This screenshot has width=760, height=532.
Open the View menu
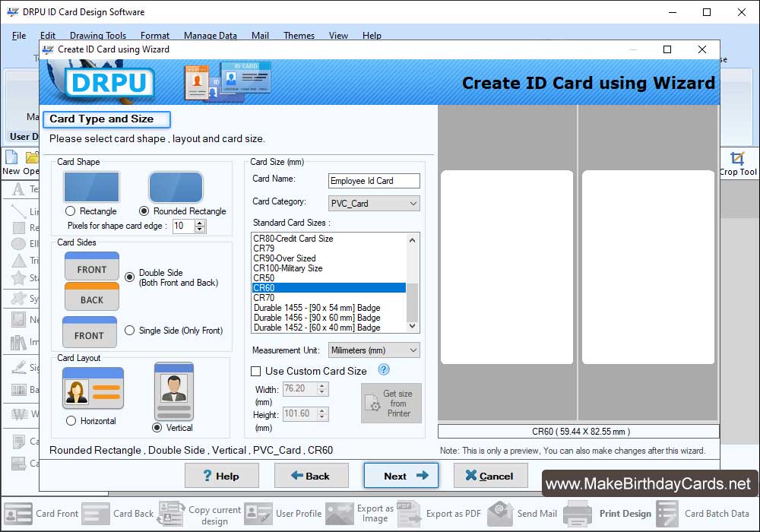tap(338, 36)
